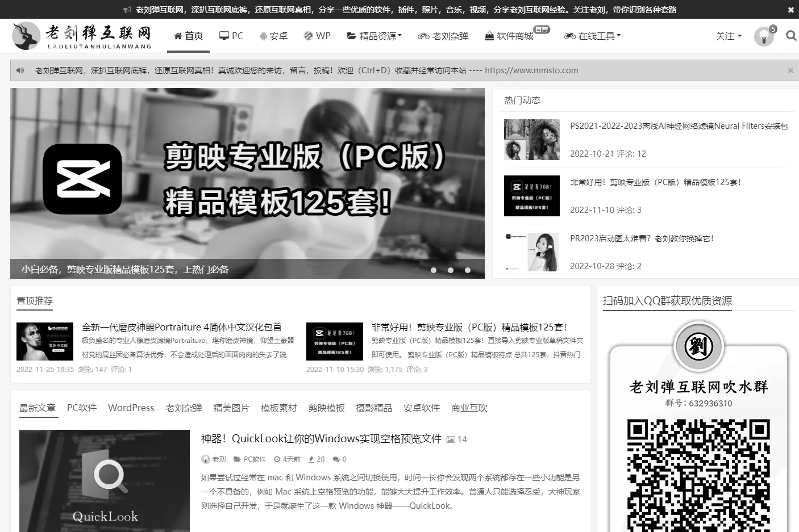Open 老刘杂弹 navigation item
This screenshot has height=532, width=799.
[x=443, y=36]
